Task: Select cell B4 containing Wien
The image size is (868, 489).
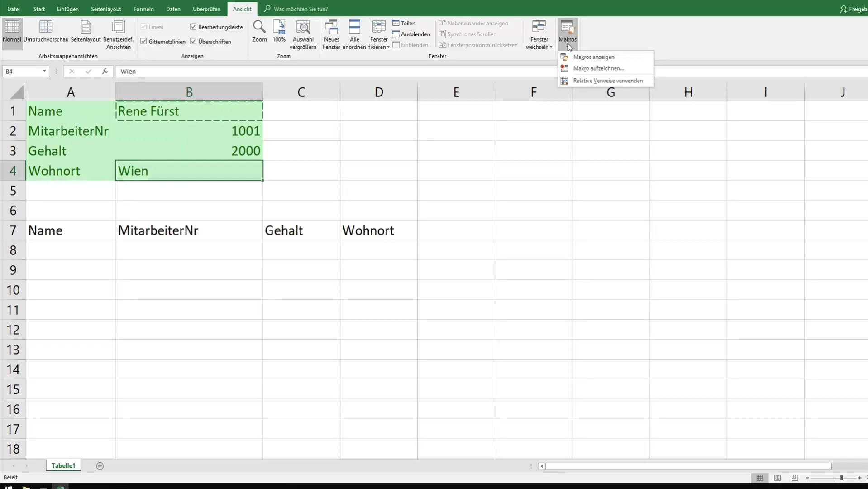Action: [189, 171]
